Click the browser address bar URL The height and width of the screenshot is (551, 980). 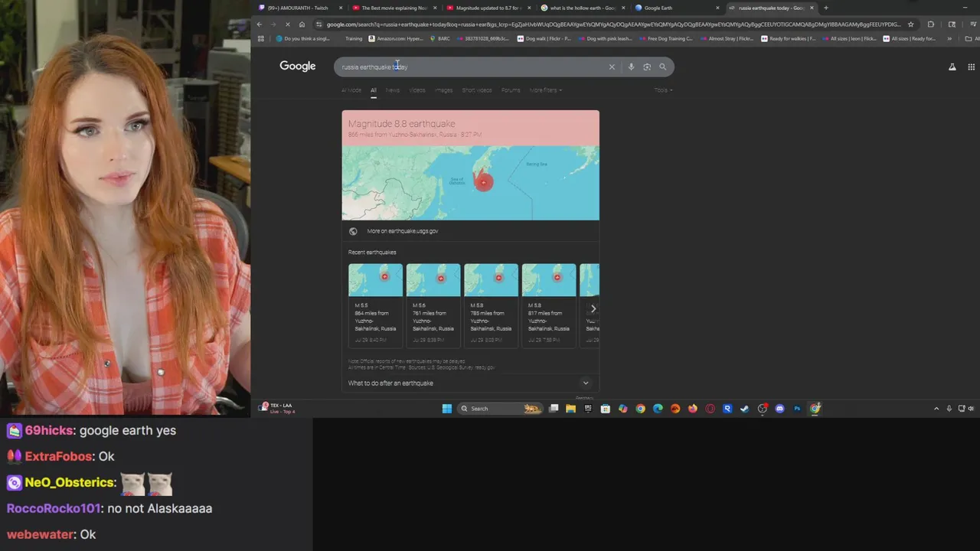[612, 24]
